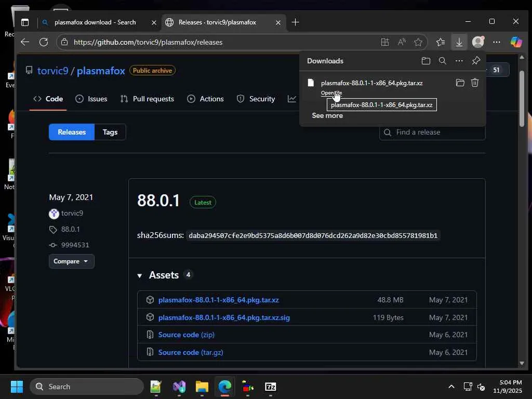Search downloads with magnifier icon
This screenshot has height=399, width=532.
coord(443,61)
